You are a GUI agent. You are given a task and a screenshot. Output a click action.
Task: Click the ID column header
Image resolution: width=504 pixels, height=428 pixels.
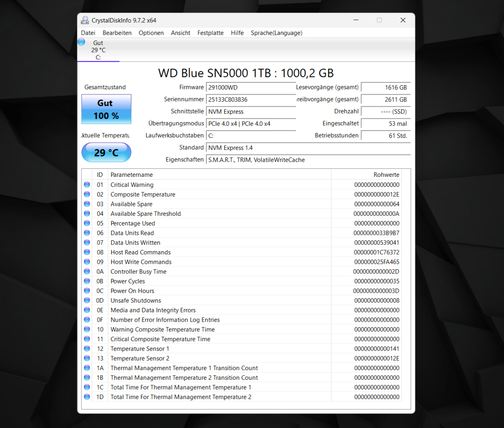[x=100, y=175]
